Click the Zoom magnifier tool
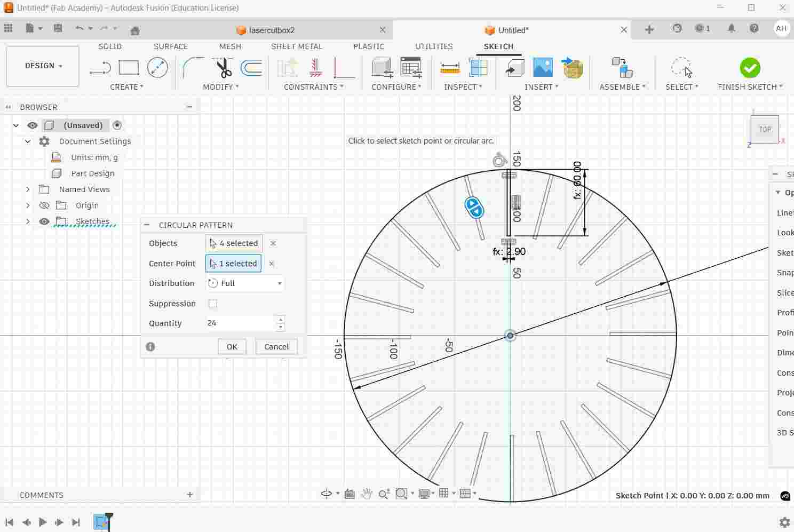 point(384,494)
